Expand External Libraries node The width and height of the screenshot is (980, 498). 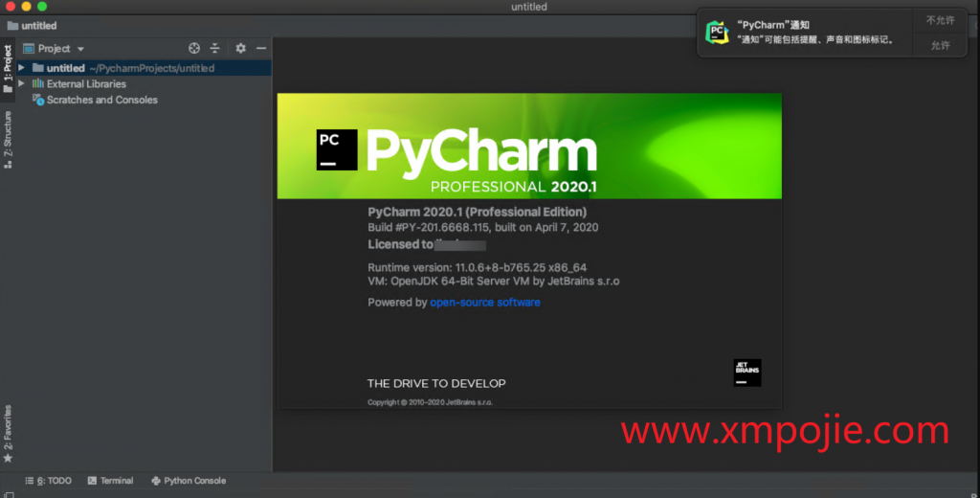21,83
